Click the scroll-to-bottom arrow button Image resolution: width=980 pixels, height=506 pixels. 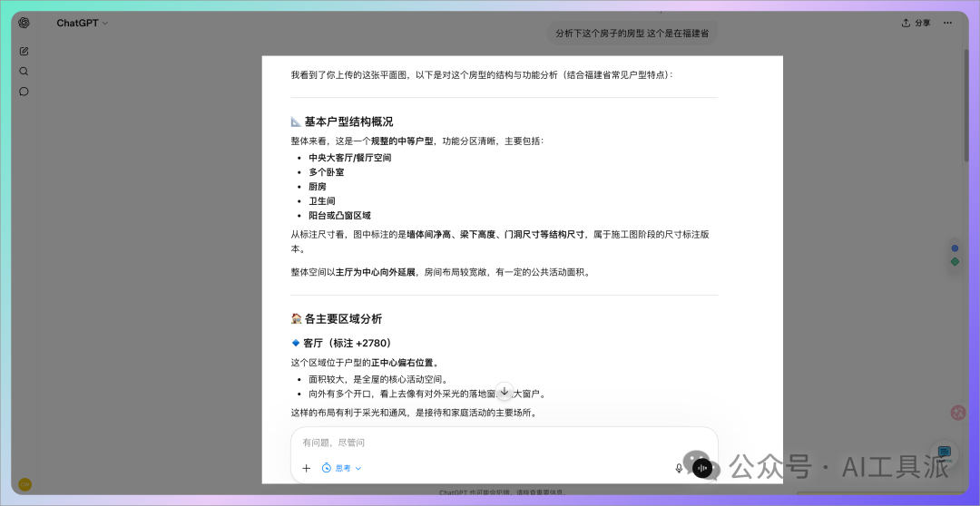pyautogui.click(x=505, y=391)
